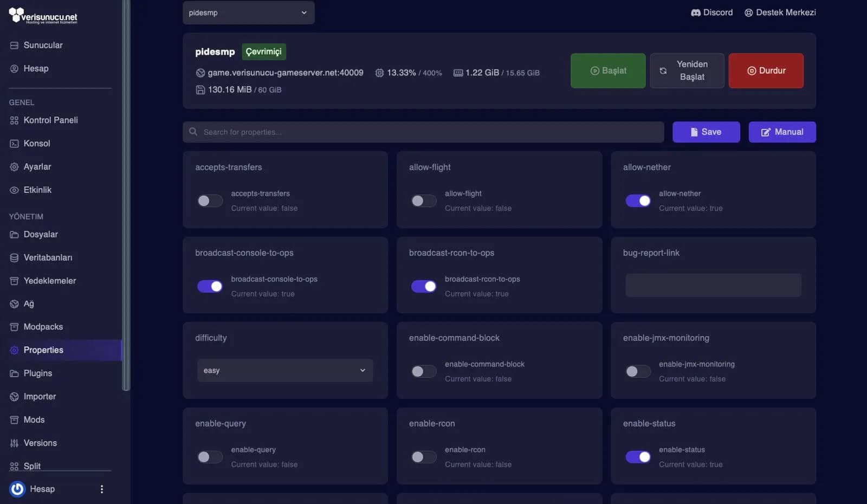
Task: Enable the enable-query switch
Action: click(210, 457)
